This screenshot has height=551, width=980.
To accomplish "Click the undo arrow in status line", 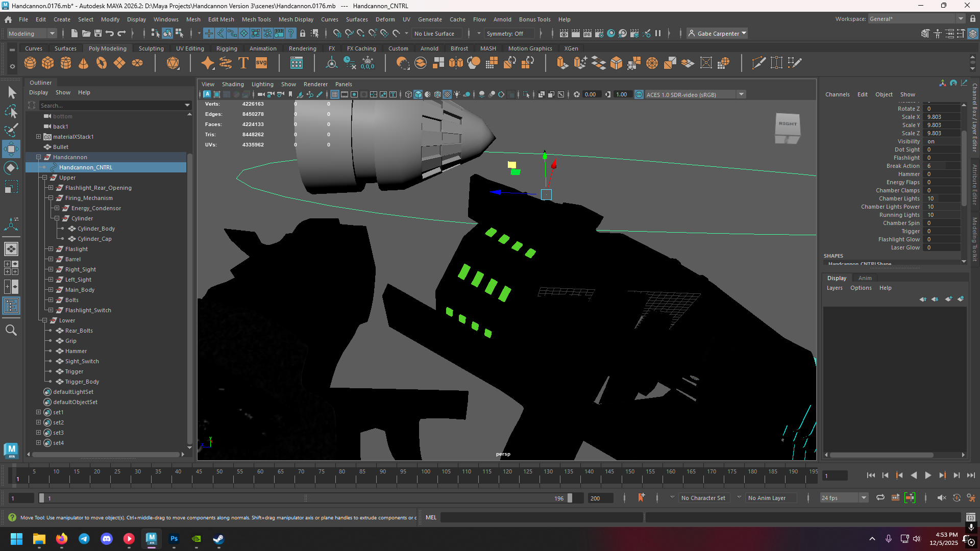I will point(110,34).
